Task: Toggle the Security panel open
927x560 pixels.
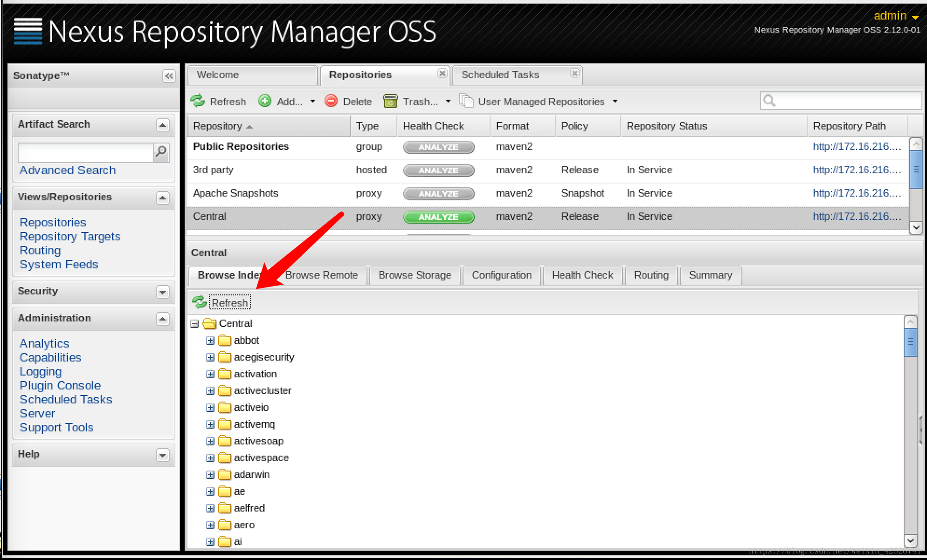Action: [x=162, y=292]
